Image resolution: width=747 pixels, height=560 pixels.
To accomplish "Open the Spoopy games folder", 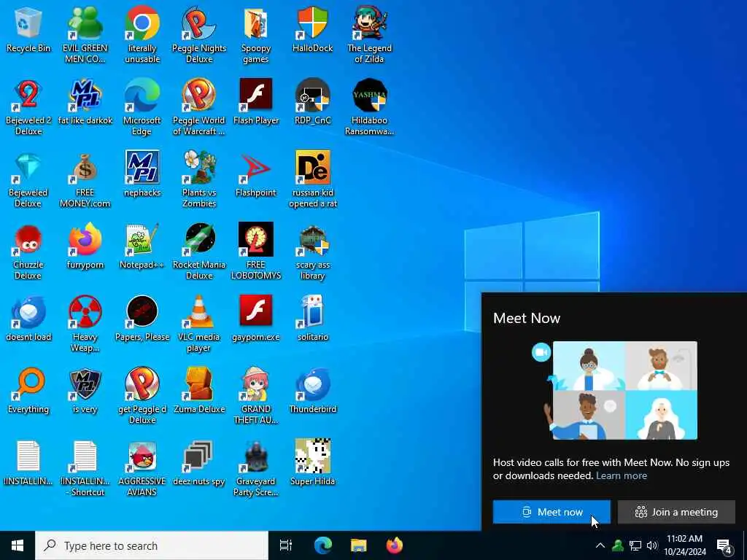I will tap(256, 35).
